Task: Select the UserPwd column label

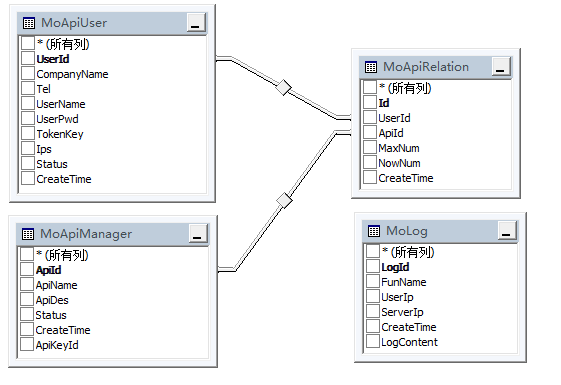Action: pos(57,119)
